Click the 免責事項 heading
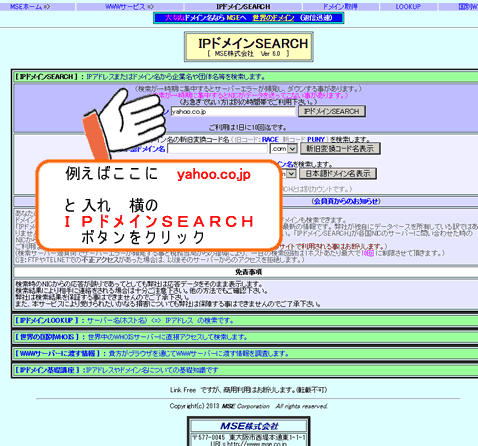The height and width of the screenshot is (446, 478). (x=248, y=272)
